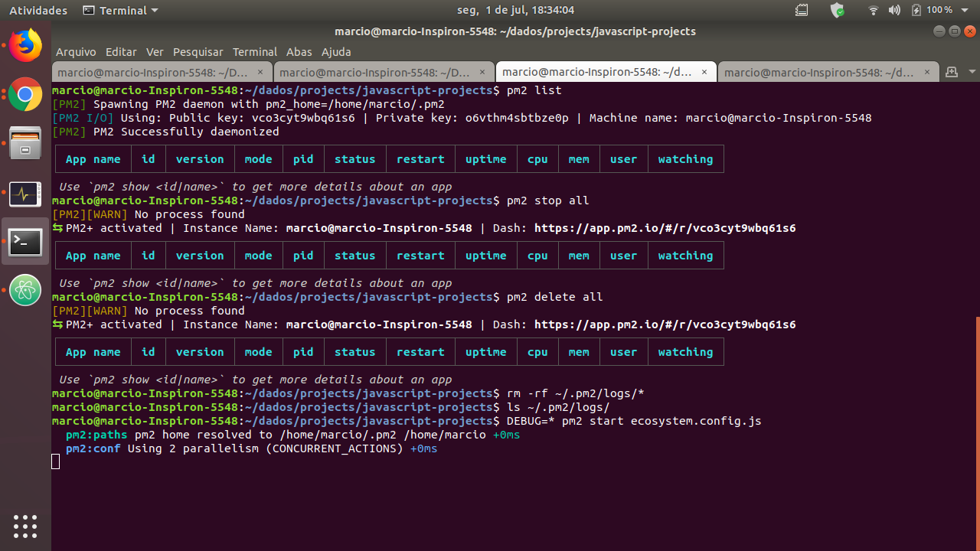Open the volume speaker indicator
This screenshot has width=980, height=551.
(x=894, y=11)
